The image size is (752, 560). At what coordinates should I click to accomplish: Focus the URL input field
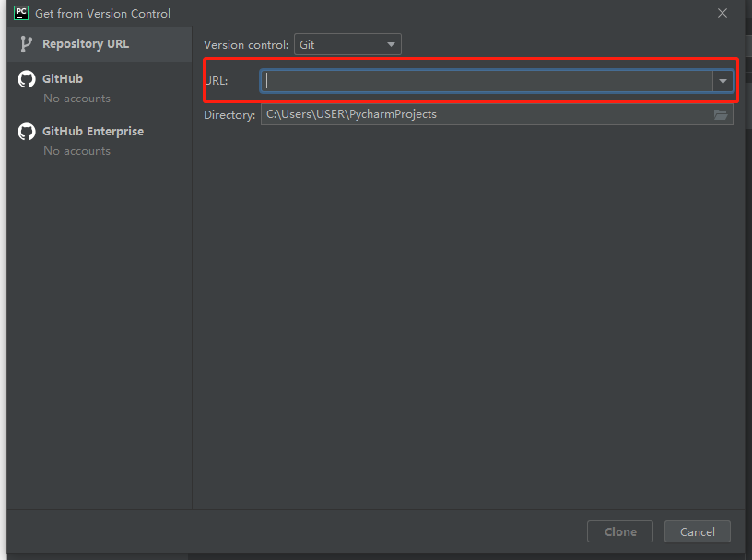pos(487,81)
